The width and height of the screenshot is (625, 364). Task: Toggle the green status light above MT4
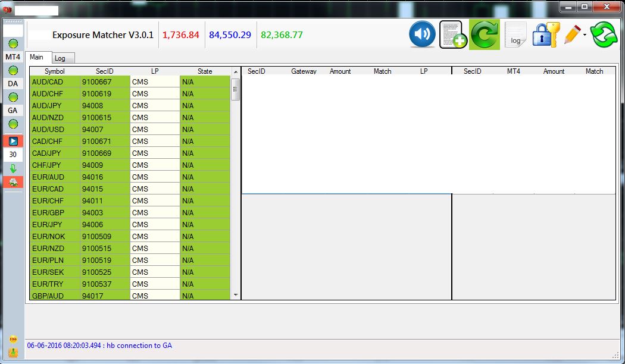13,44
